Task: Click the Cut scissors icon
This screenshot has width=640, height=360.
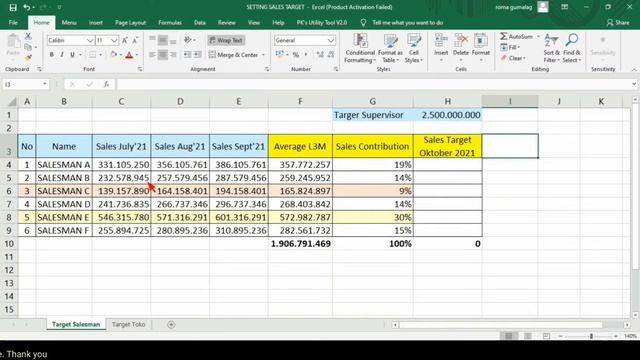Action: (x=28, y=36)
